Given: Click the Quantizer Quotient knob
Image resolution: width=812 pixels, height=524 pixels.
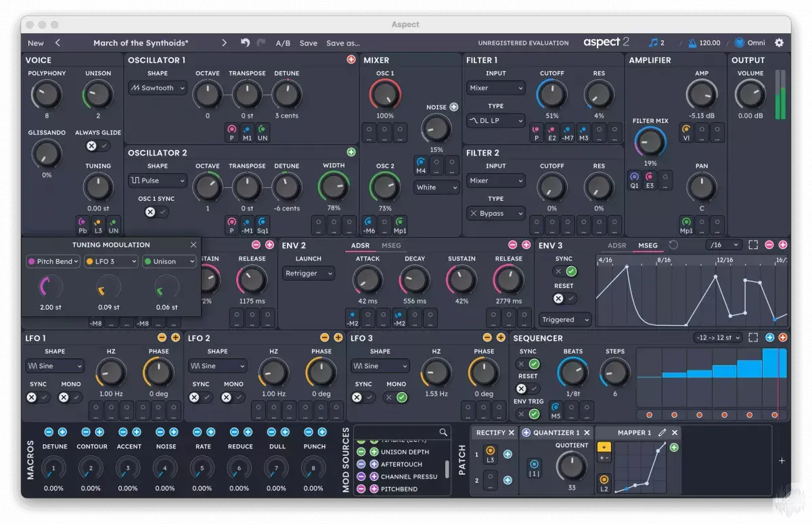Looking at the screenshot, I should (571, 467).
